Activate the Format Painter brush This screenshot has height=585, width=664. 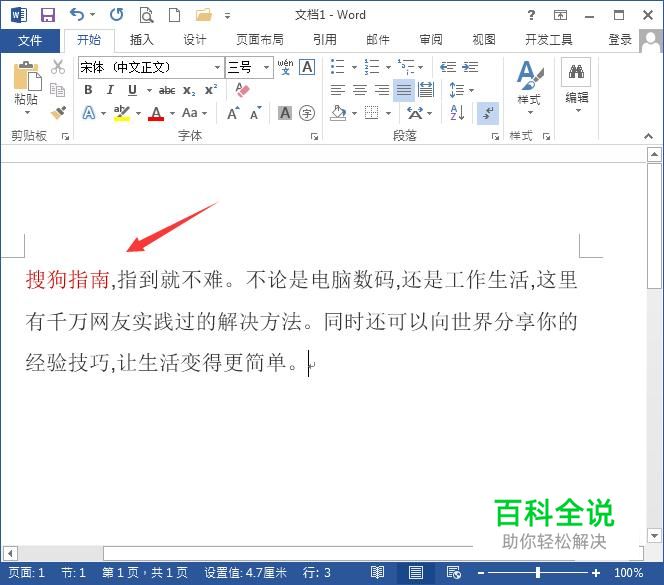click(x=58, y=112)
